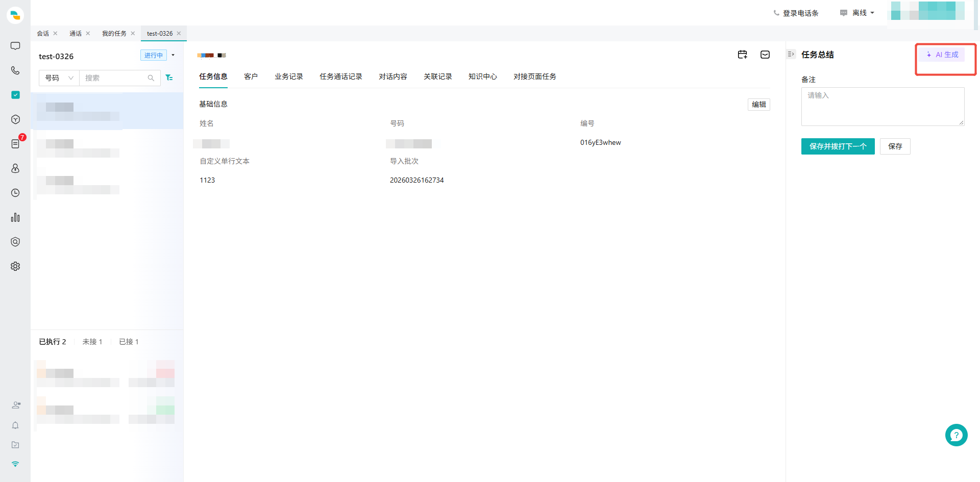This screenshot has width=980, height=482.
Task: Close the 通话 tab
Action: click(x=88, y=34)
